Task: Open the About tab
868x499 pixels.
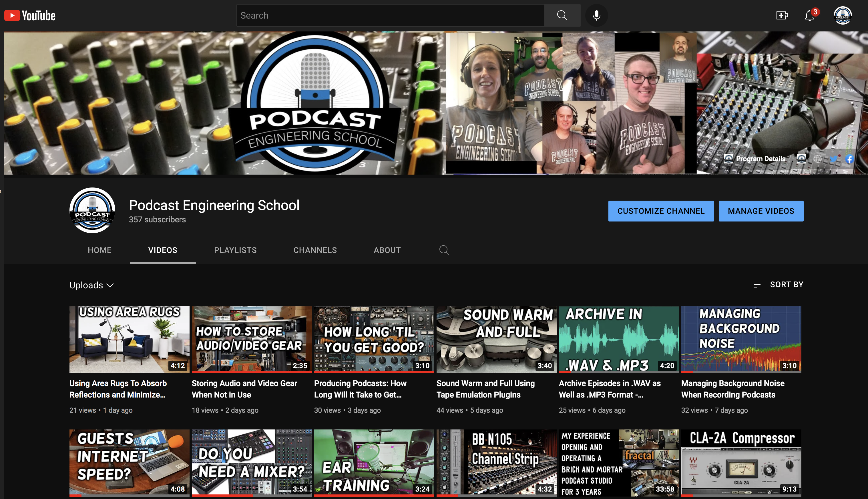Action: click(x=387, y=250)
